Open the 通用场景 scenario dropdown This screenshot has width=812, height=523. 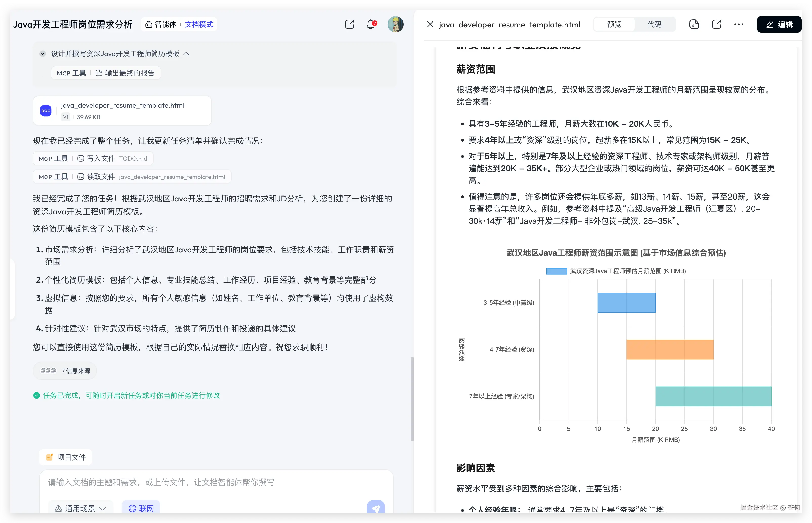click(80, 508)
